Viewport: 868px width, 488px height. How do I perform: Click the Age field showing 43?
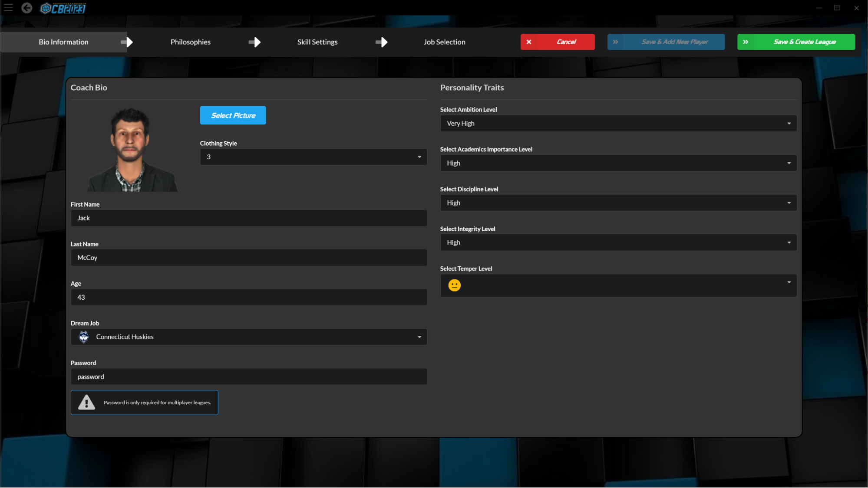249,298
